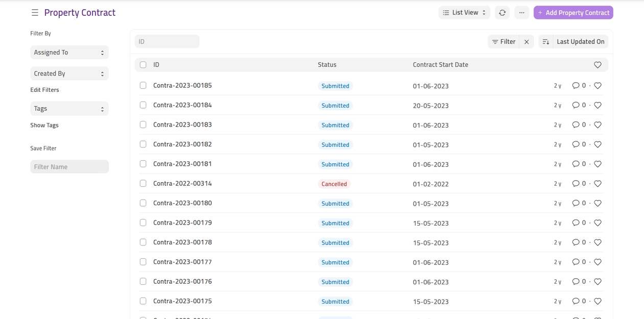The width and height of the screenshot is (644, 319).
Task: Open the Created By filter dropdown
Action: pos(70,73)
